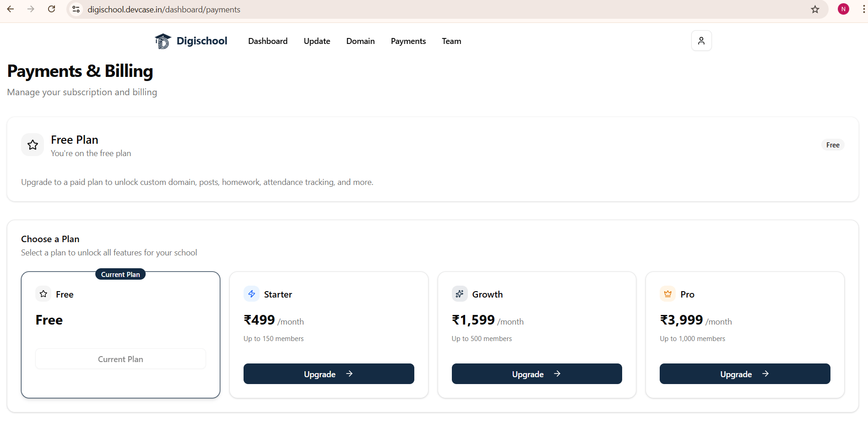The width and height of the screenshot is (868, 428).
Task: Bookmark this page with the star
Action: [815, 9]
